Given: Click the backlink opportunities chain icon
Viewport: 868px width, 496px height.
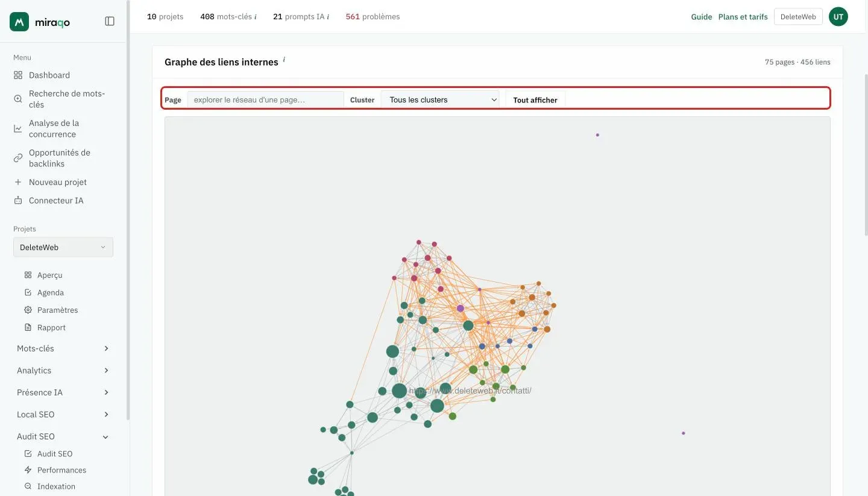Looking at the screenshot, I should tap(18, 158).
